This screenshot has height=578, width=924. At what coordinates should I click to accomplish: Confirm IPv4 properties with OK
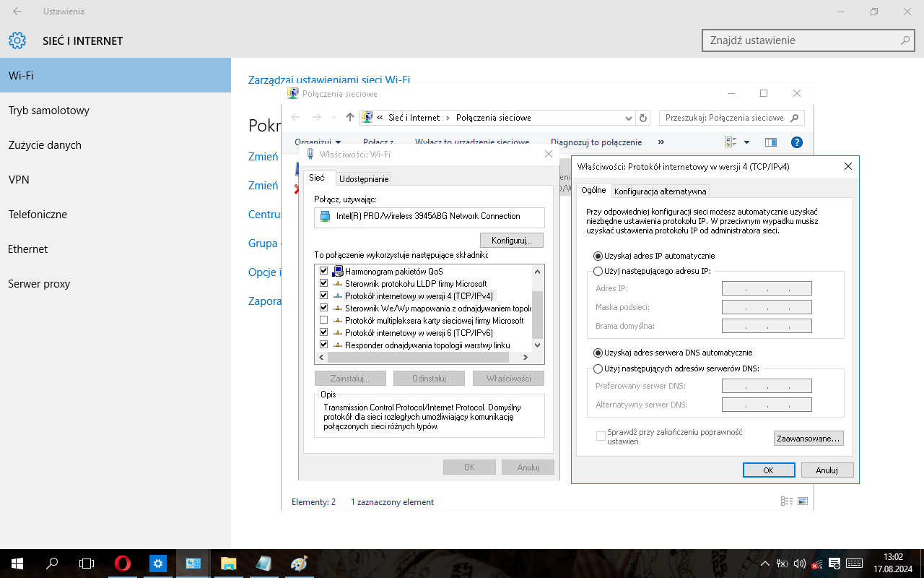coord(768,470)
